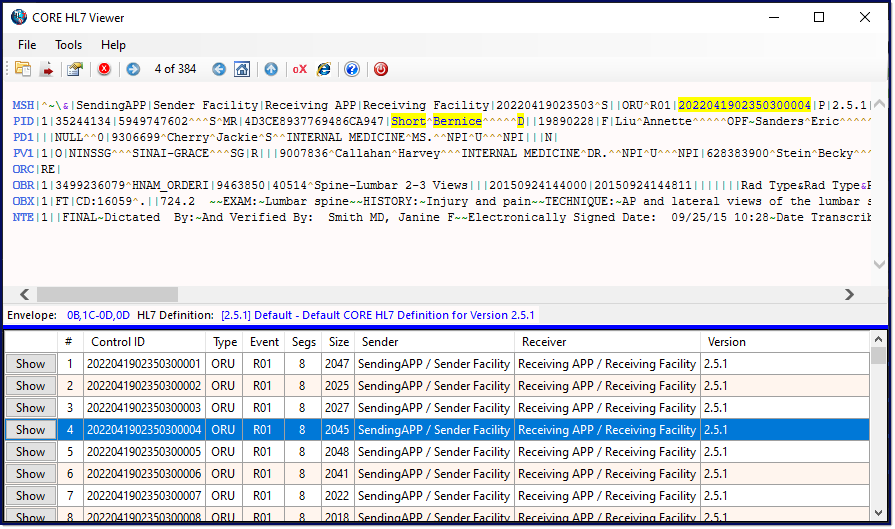
Task: Click Show button for message 2
Action: pyautogui.click(x=31, y=386)
